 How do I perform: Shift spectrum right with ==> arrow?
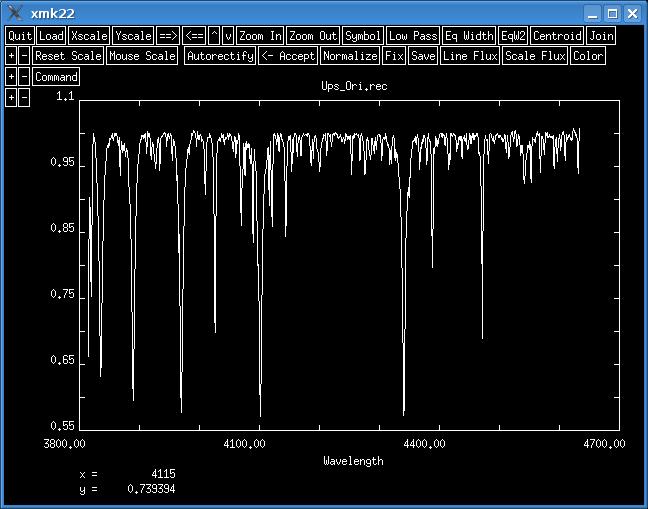(168, 36)
